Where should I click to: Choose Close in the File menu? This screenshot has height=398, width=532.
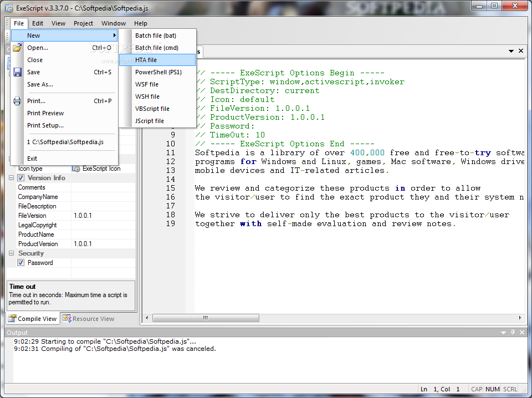(x=64, y=60)
